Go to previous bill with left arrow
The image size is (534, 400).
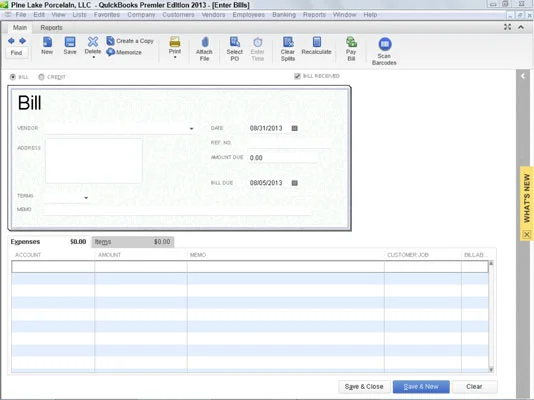(x=11, y=41)
